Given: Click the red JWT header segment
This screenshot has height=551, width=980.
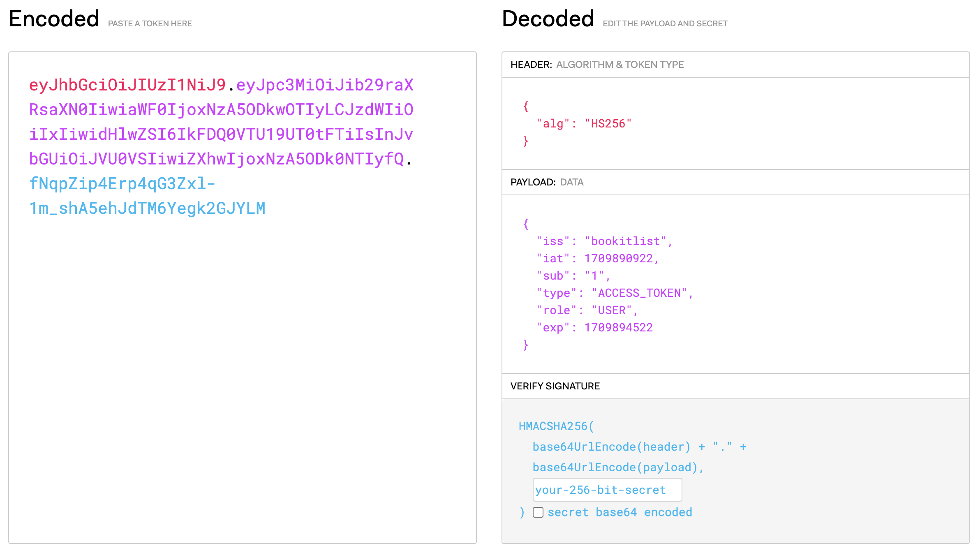Looking at the screenshot, I should pos(127,85).
